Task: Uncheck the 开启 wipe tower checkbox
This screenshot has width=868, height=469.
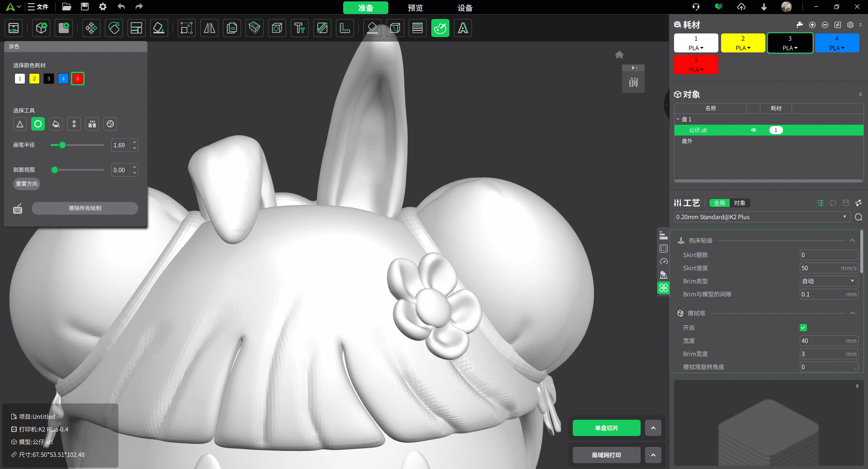Action: pyautogui.click(x=803, y=328)
